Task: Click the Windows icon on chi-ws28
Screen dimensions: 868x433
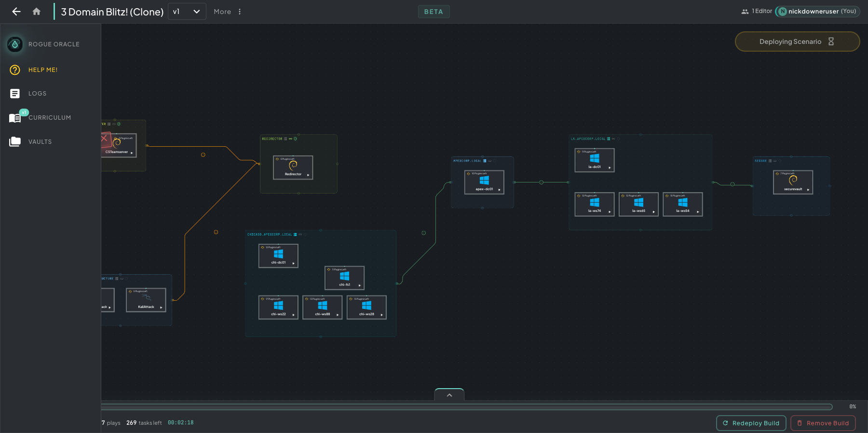Action: [x=366, y=306]
